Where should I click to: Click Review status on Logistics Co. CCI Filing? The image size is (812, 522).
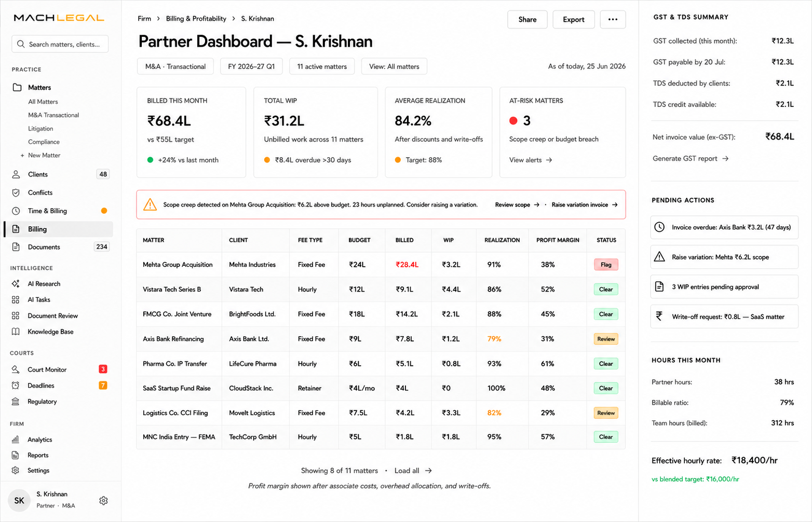(x=606, y=413)
